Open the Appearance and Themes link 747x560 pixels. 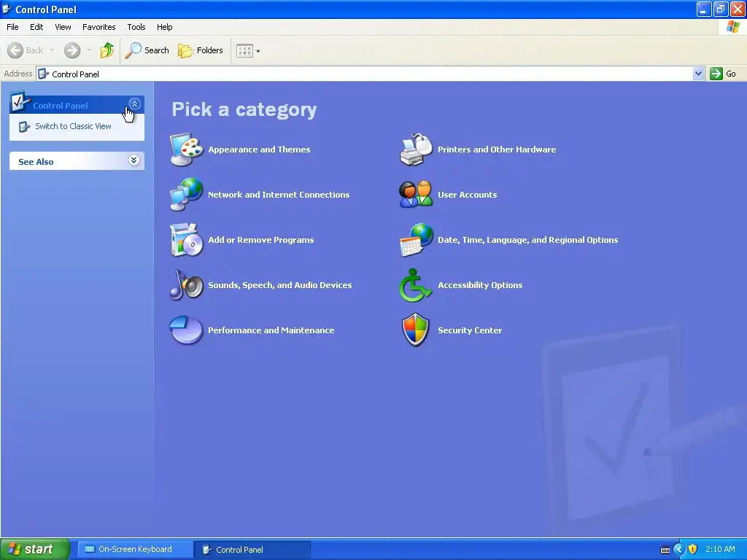click(259, 149)
